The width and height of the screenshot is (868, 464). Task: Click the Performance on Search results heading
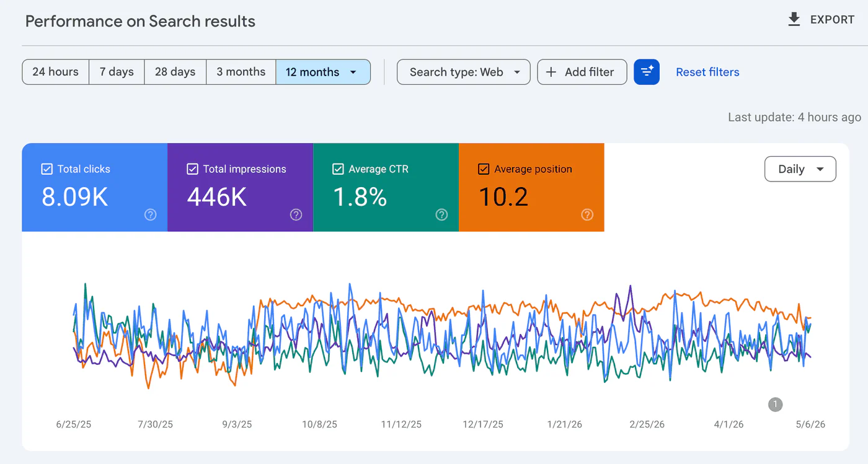[x=140, y=21]
